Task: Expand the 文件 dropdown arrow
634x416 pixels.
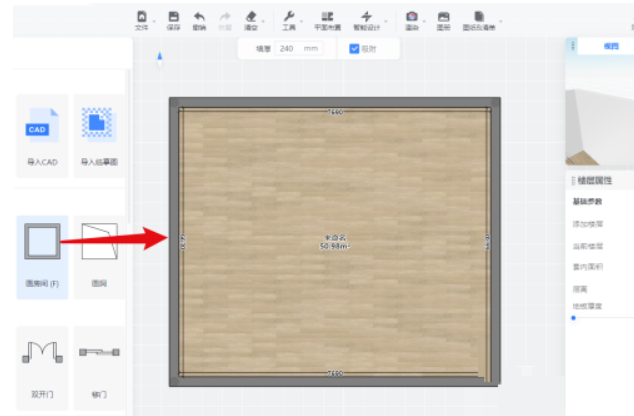Action: click(x=154, y=21)
